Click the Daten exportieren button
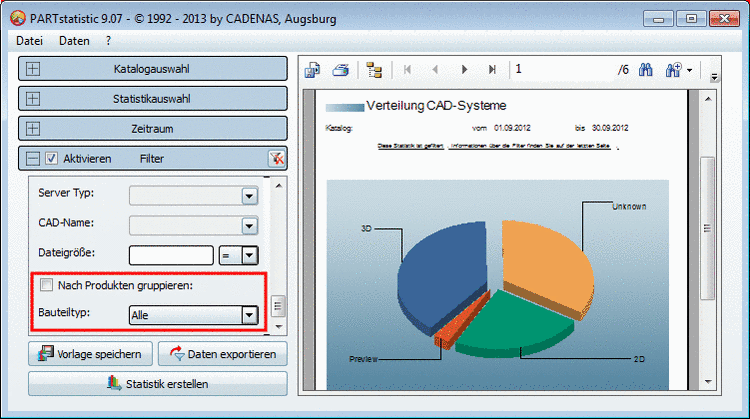This screenshot has height=419, width=750. 223,354
